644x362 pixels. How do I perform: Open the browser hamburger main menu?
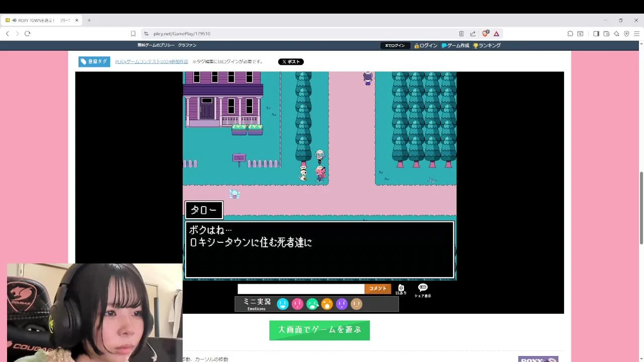coord(636,34)
